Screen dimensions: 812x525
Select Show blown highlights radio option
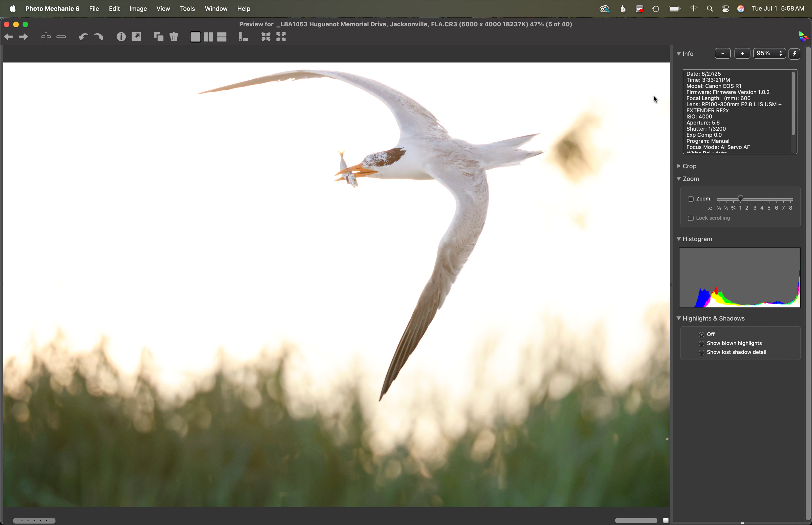click(x=702, y=343)
